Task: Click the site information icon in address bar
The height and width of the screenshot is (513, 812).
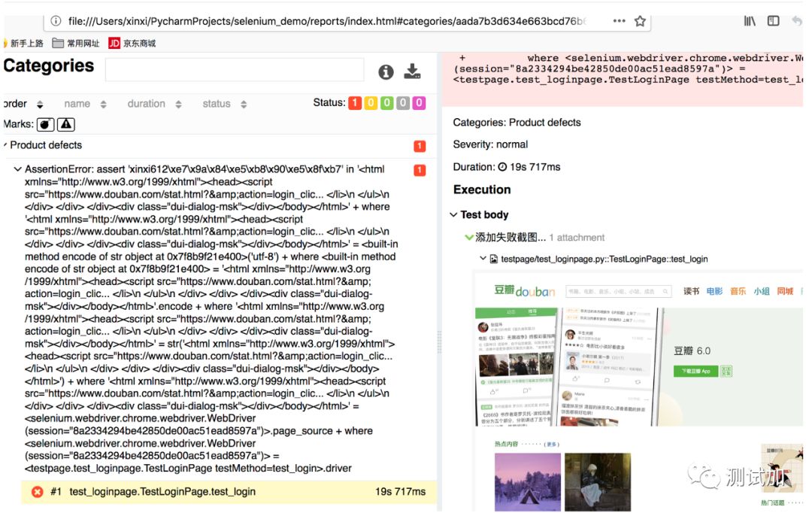Action: coord(56,21)
